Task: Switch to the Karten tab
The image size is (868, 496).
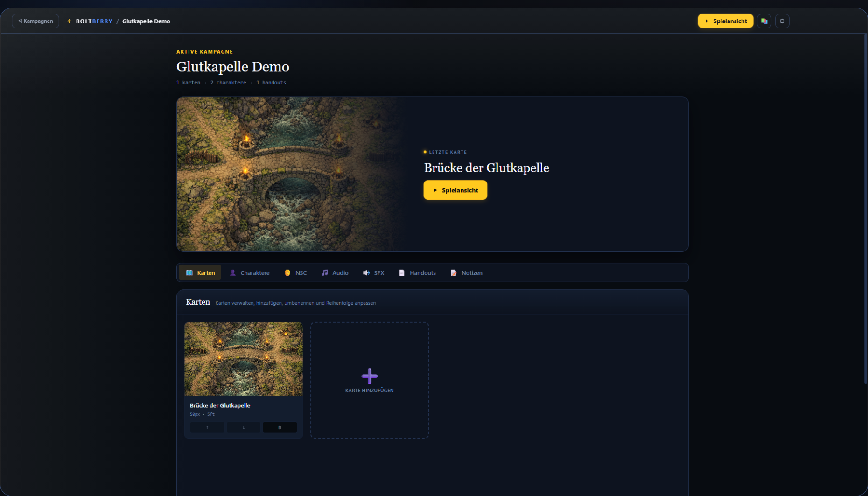Action: point(200,272)
